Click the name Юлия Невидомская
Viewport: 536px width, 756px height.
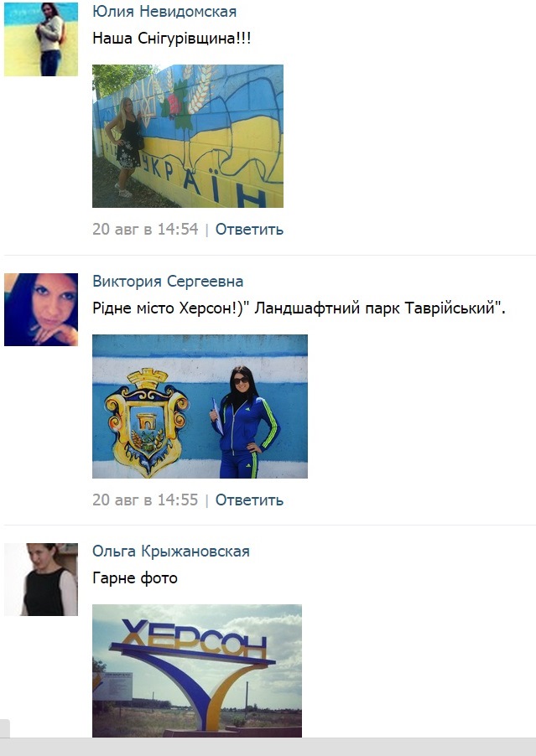(164, 12)
